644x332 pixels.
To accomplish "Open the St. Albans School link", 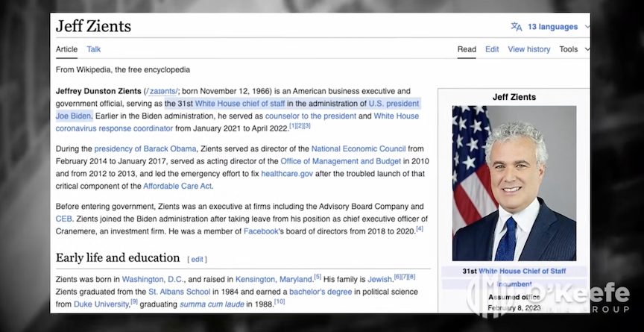I will click(x=179, y=292).
